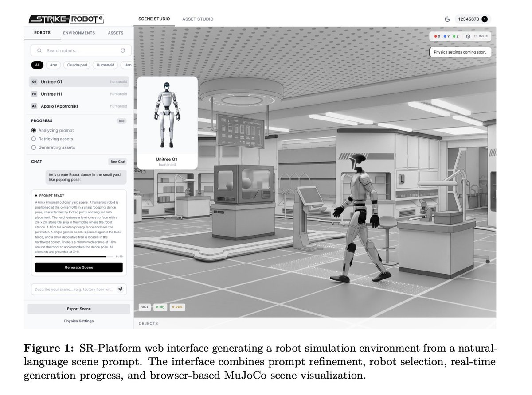Image resolution: width=532 pixels, height=395 pixels.
Task: Filter robots by the Quadruped chip
Action: (76, 65)
